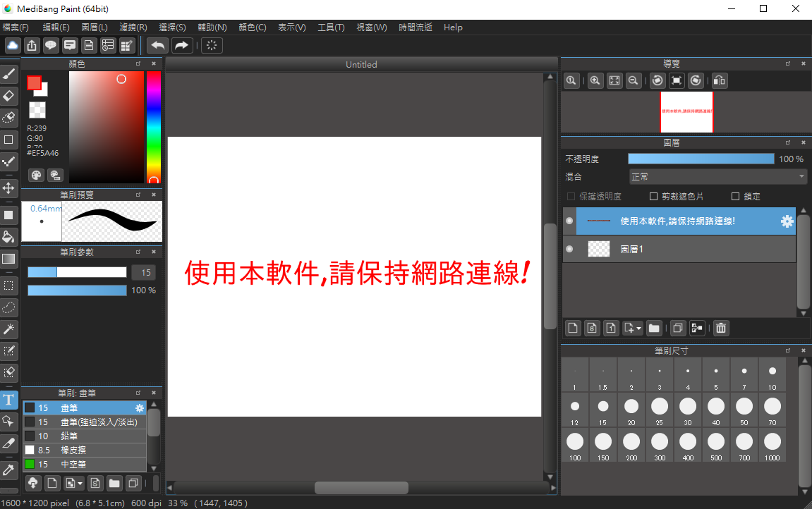Expand the add-brush dropdown arrow in brush panel
This screenshot has height=509, width=812.
80,484
